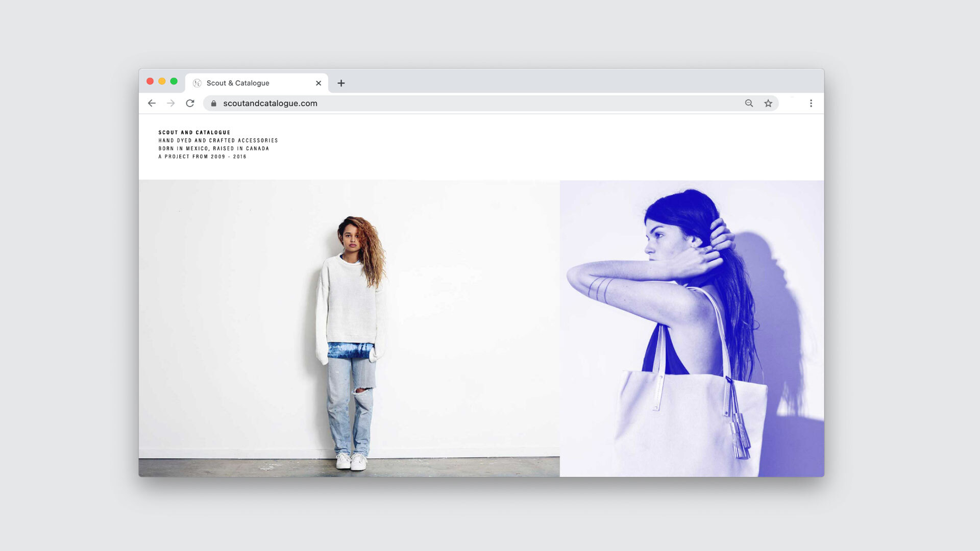Minimize the window with the yellow button
980x551 pixels.
click(x=162, y=81)
